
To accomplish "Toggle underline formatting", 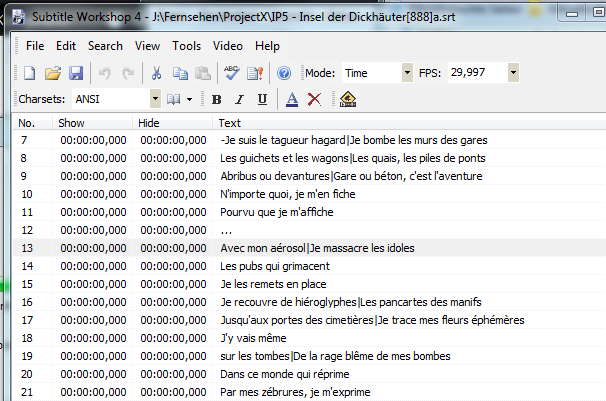I will (262, 99).
